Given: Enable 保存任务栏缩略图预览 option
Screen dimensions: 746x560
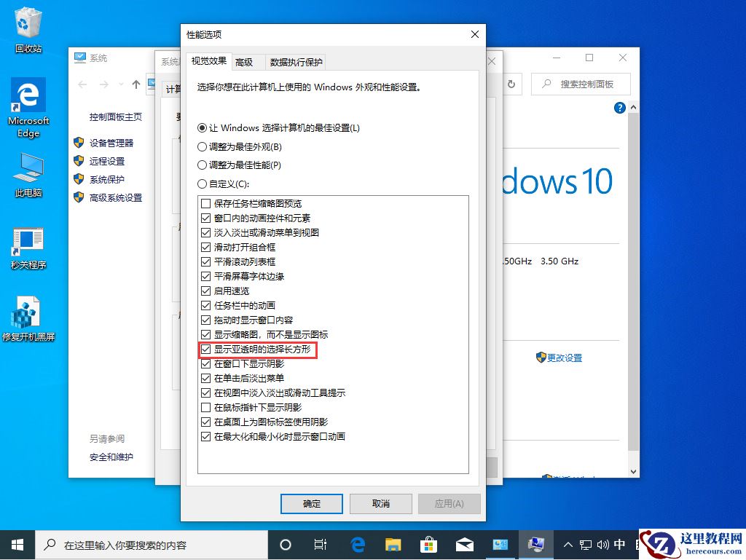Looking at the screenshot, I should pos(205,203).
